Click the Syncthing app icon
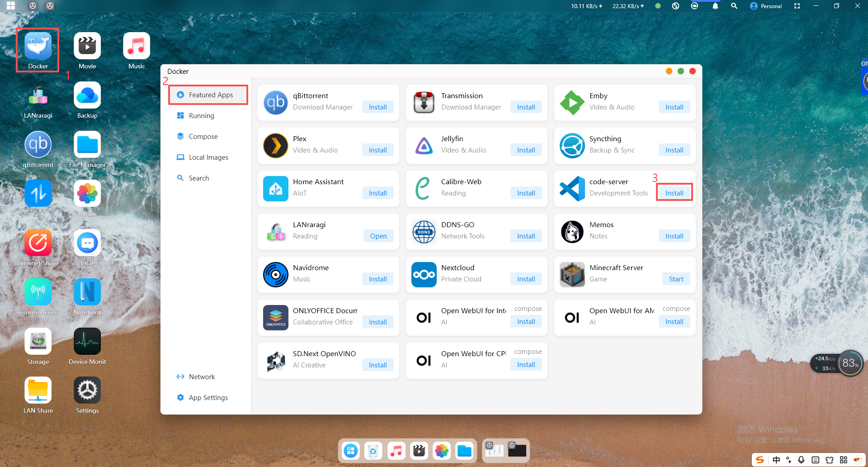Image resolution: width=868 pixels, height=467 pixels. coord(572,146)
